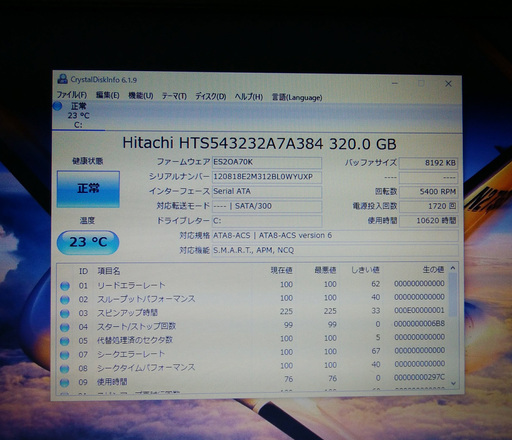Open the ファイル(F) menu
512x440 pixels.
click(72, 95)
